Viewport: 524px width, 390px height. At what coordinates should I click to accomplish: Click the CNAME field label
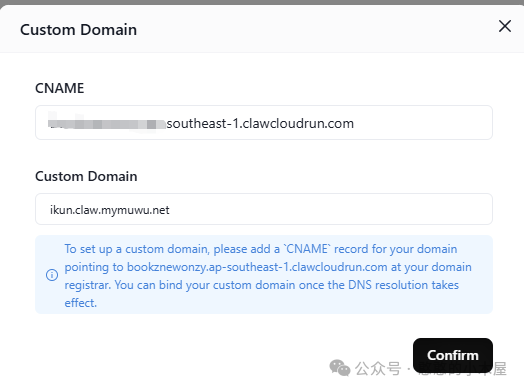point(60,88)
